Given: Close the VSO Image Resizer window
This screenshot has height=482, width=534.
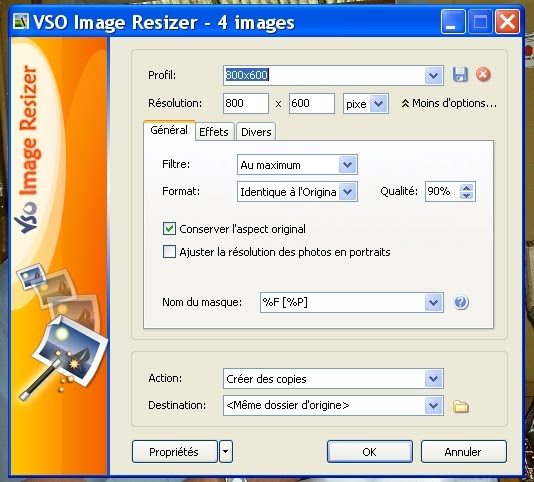Looking at the screenshot, I should [507, 22].
